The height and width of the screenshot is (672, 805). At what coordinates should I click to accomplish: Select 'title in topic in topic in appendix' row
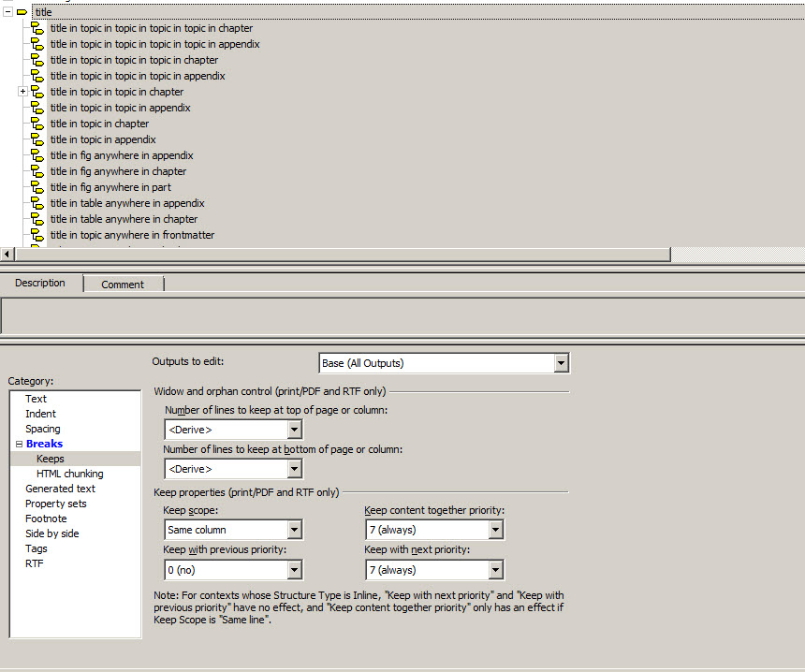click(x=120, y=108)
